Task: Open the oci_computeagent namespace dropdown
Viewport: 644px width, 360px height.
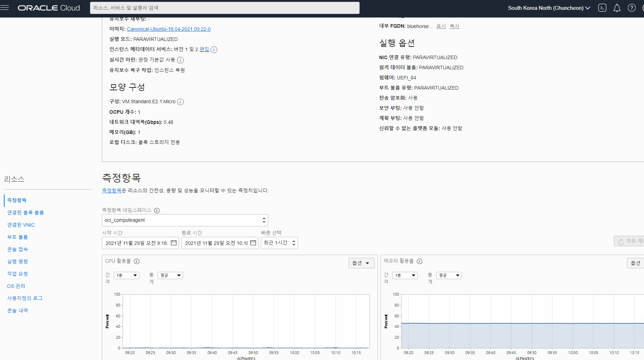Action: (185, 220)
